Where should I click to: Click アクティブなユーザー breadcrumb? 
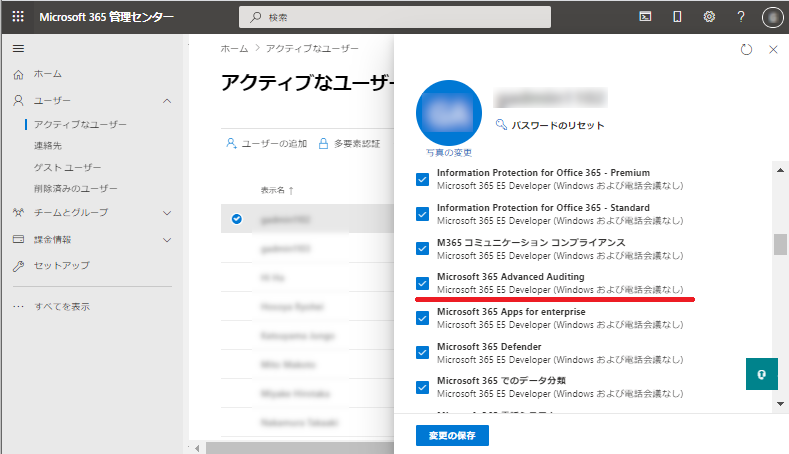coord(312,48)
